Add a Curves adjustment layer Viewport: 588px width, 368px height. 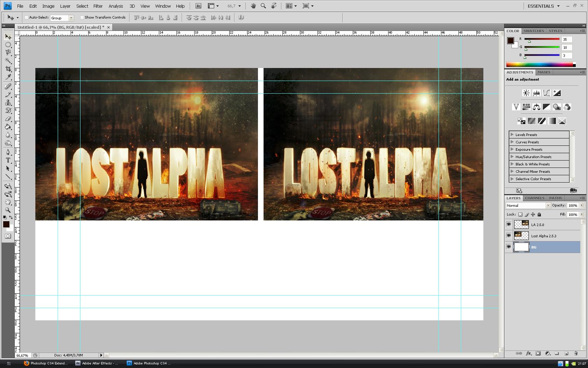[546, 93]
